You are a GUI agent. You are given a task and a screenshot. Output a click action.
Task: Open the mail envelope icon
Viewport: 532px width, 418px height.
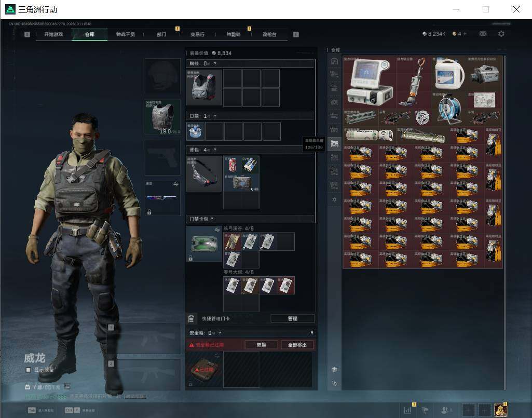tap(483, 34)
